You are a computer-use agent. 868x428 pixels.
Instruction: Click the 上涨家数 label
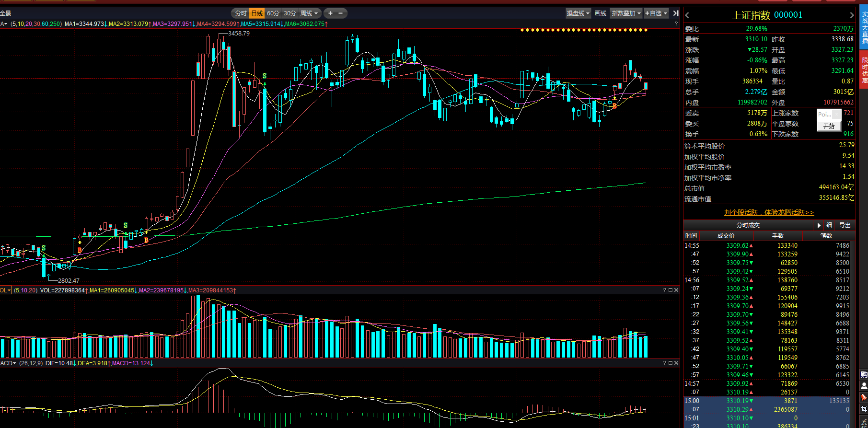click(785, 113)
